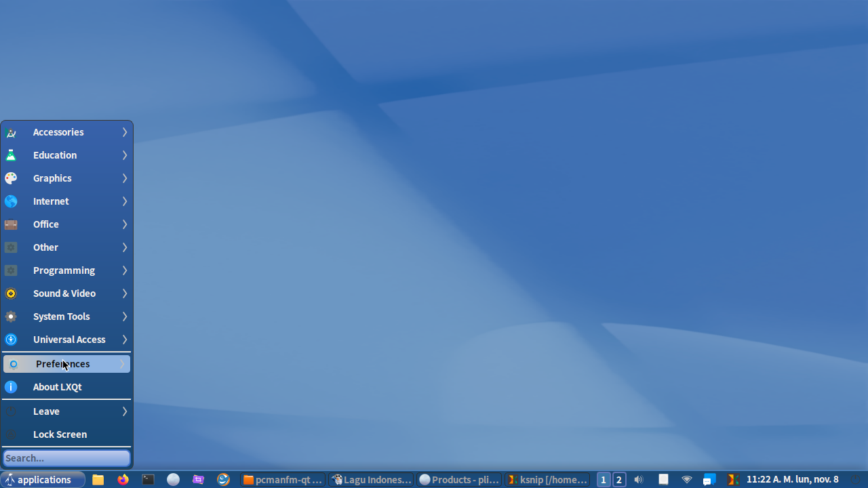Screen dimensions: 868x488
Task: Click the Universal Access icon
Action: tap(11, 340)
